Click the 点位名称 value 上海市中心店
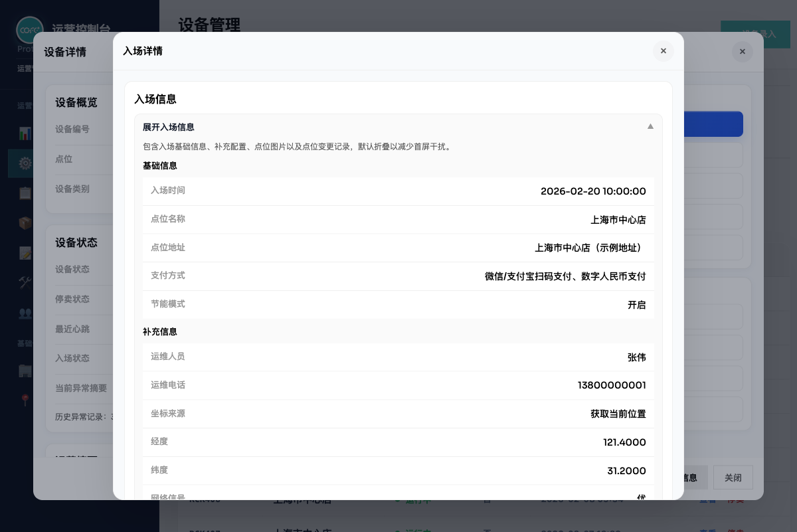This screenshot has height=532, width=797. (x=618, y=220)
